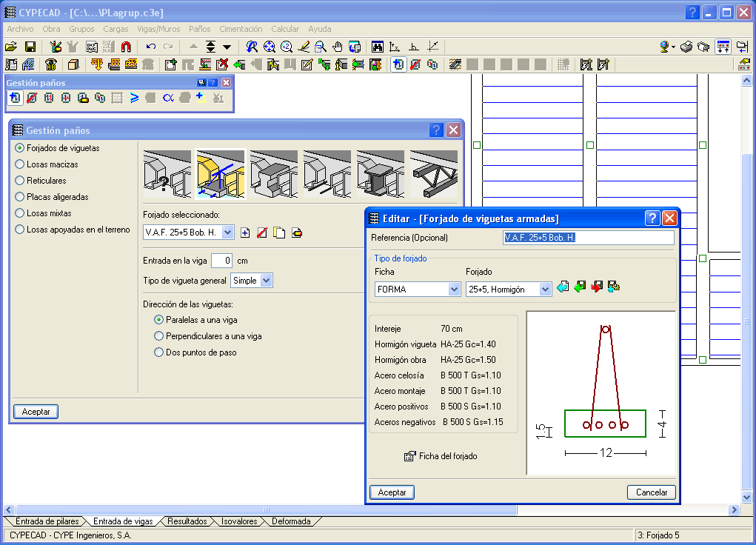This screenshot has width=756, height=545.
Task: Select Perpendiculares a una viga direction
Action: coord(208,336)
